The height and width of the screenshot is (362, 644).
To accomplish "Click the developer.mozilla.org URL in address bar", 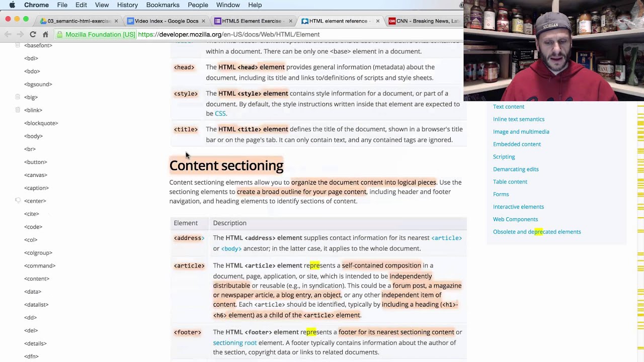I will [229, 35].
